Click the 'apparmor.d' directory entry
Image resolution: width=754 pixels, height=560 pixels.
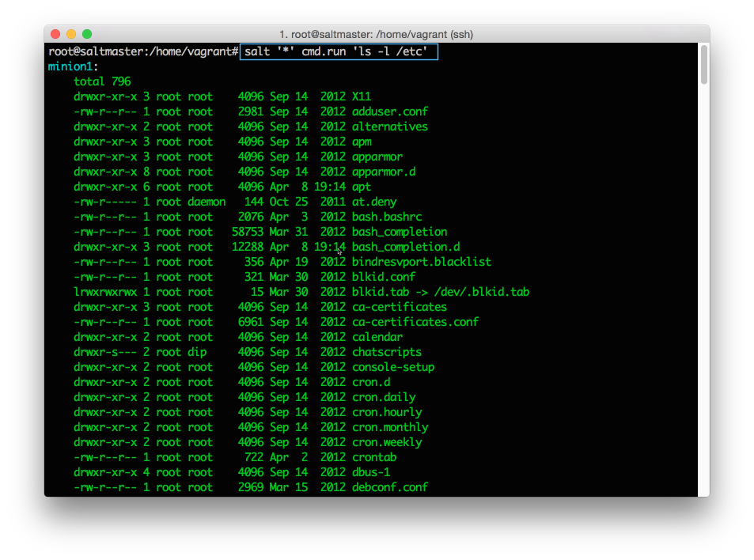coord(383,172)
